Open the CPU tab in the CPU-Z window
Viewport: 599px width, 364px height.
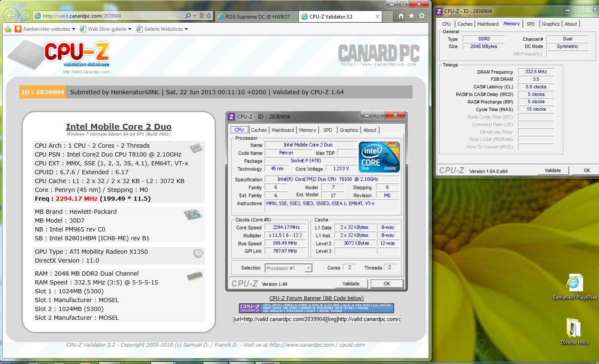pos(447,24)
